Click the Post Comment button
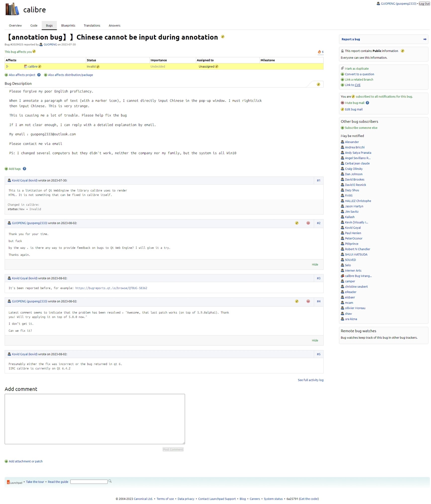The height and width of the screenshot is (504, 431). (173, 450)
